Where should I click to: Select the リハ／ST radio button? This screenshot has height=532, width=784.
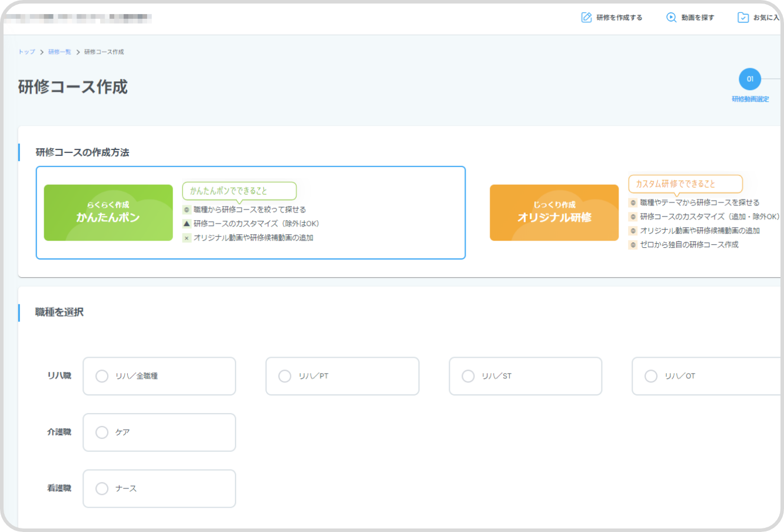[x=468, y=376]
